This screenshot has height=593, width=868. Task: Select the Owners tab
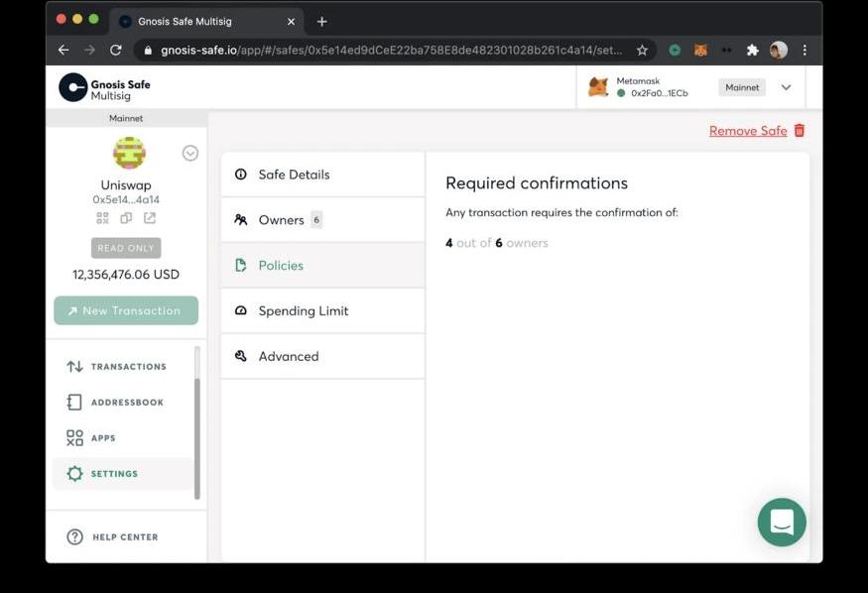pyautogui.click(x=322, y=220)
